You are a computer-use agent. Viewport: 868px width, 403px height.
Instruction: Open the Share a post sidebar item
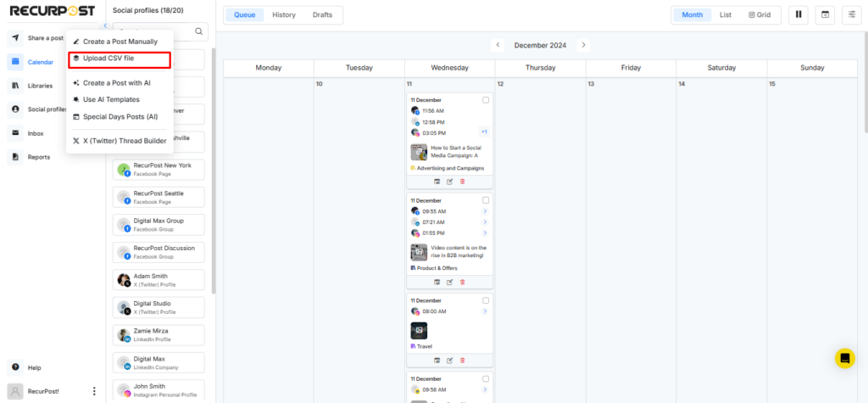click(x=36, y=38)
